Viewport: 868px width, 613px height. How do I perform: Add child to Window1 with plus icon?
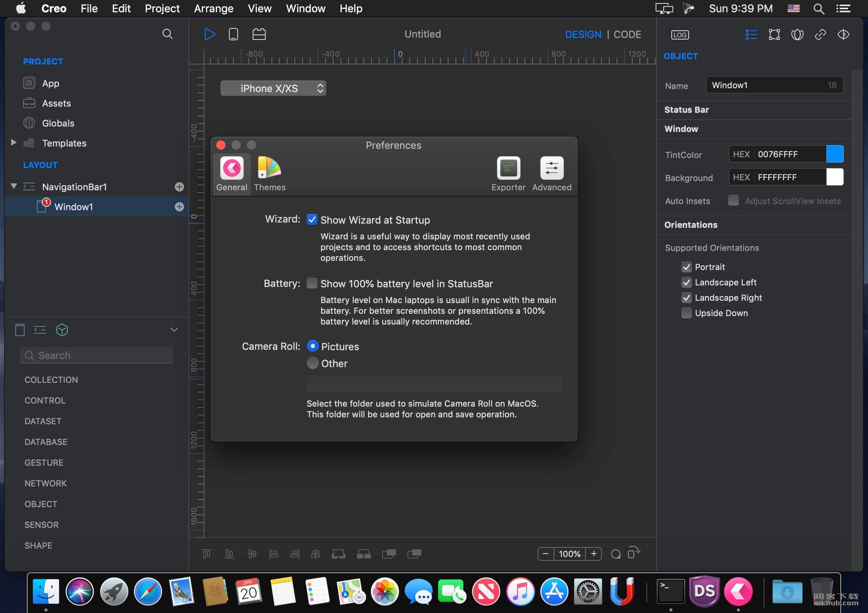(x=179, y=207)
